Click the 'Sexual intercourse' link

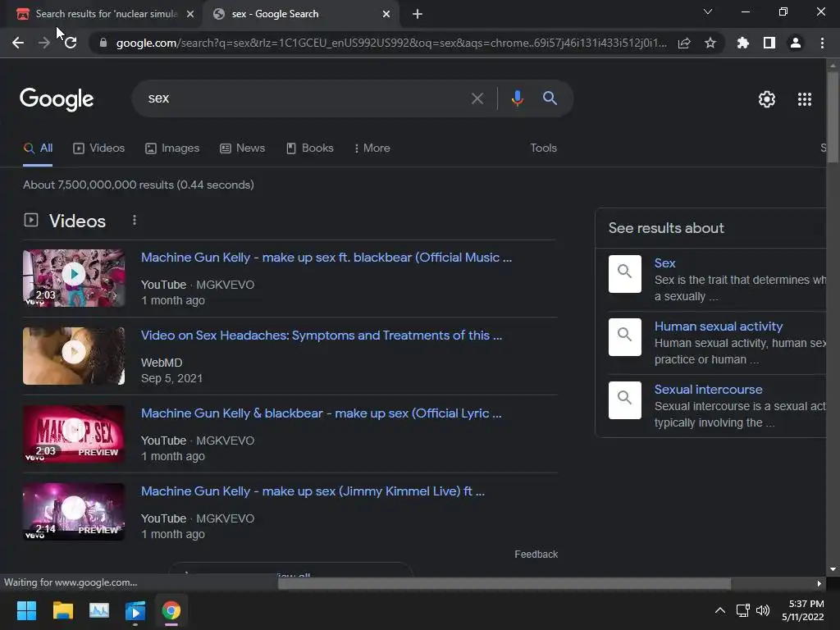tap(708, 390)
